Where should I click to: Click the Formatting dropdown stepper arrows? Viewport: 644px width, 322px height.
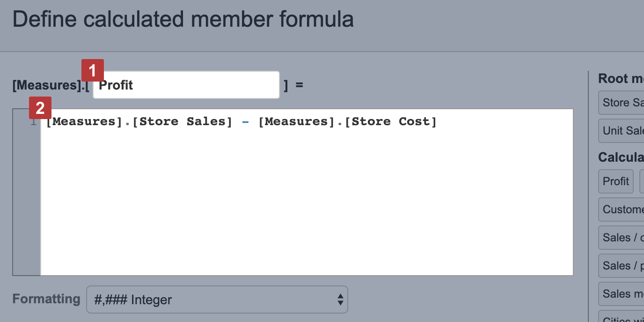coord(341,300)
